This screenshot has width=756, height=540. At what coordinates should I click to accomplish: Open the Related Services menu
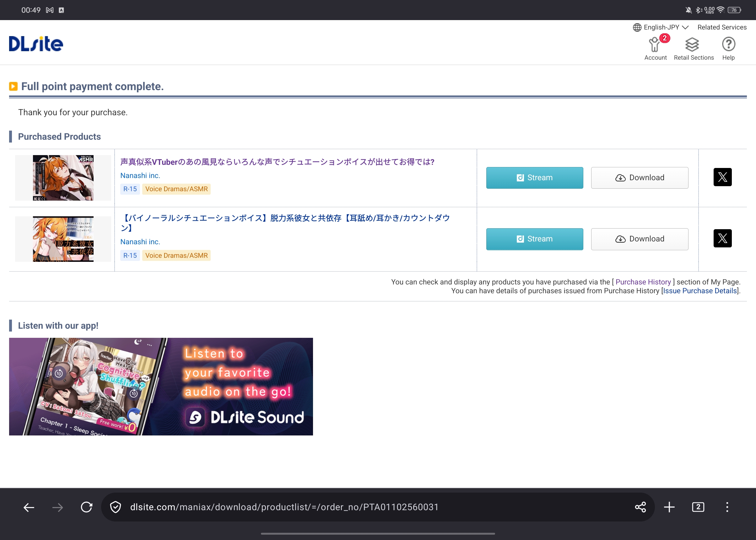(x=722, y=27)
